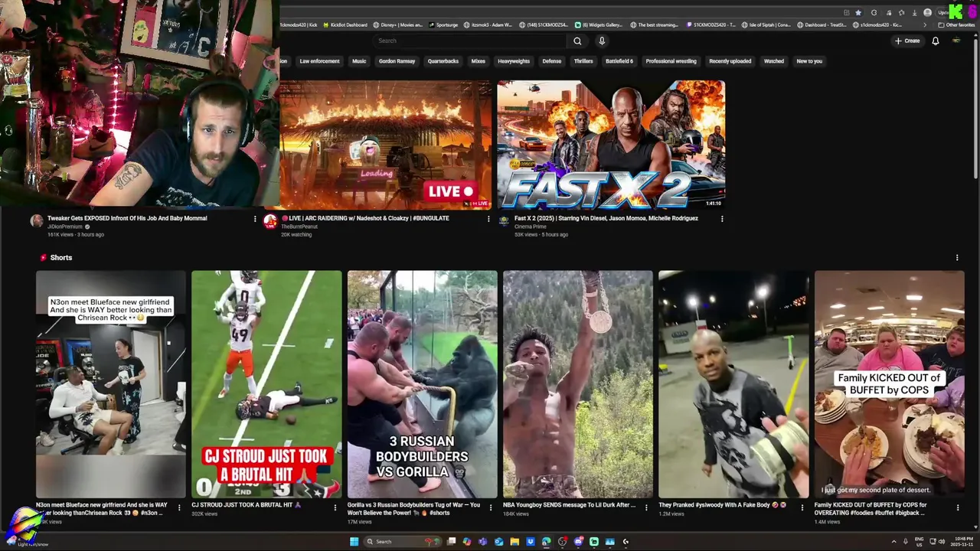This screenshot has height=551, width=980.
Task: Select the Watched filter chip
Action: (x=774, y=61)
